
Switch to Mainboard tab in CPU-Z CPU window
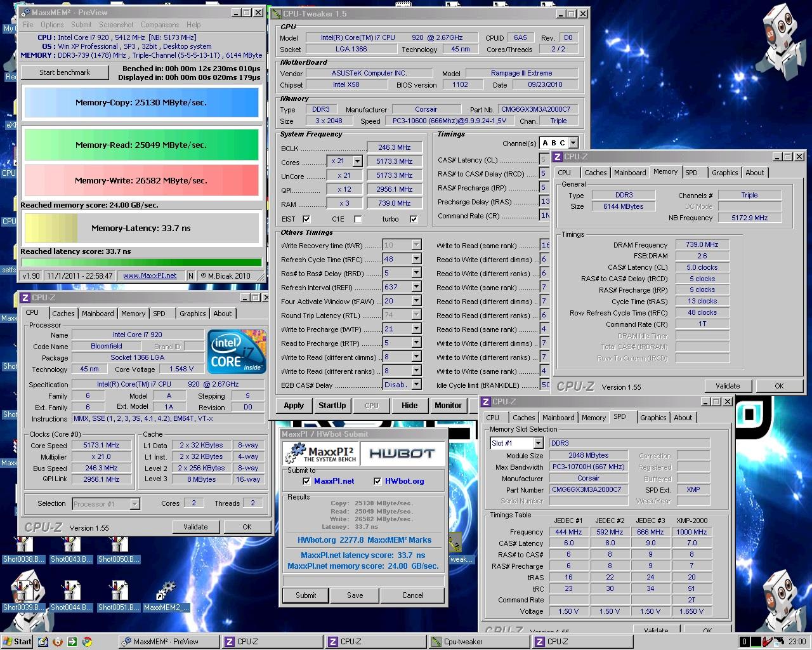pos(98,314)
